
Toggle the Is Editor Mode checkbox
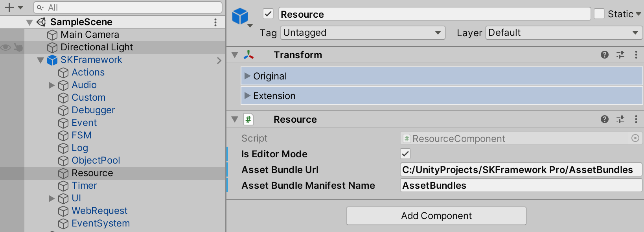tap(405, 154)
